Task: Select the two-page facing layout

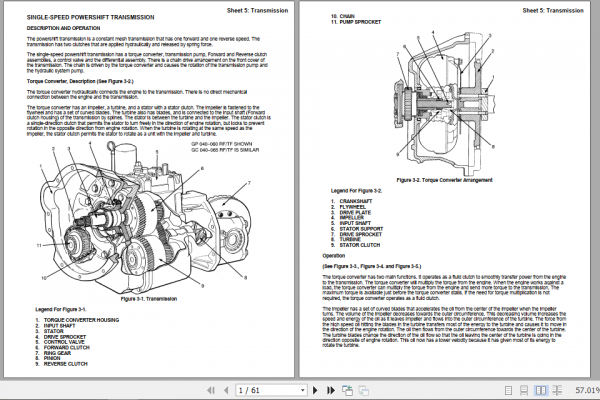Action: (541, 390)
